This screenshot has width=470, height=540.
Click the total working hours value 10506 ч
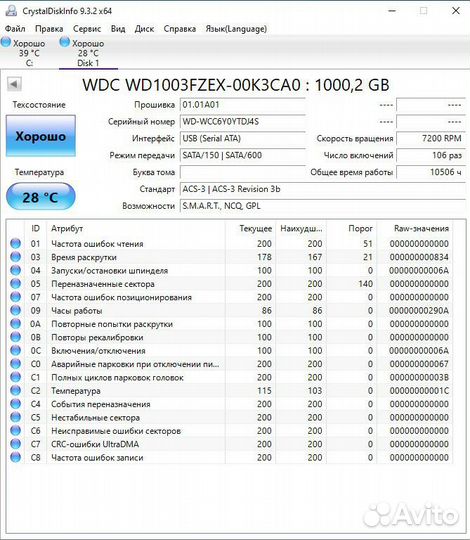[431, 172]
